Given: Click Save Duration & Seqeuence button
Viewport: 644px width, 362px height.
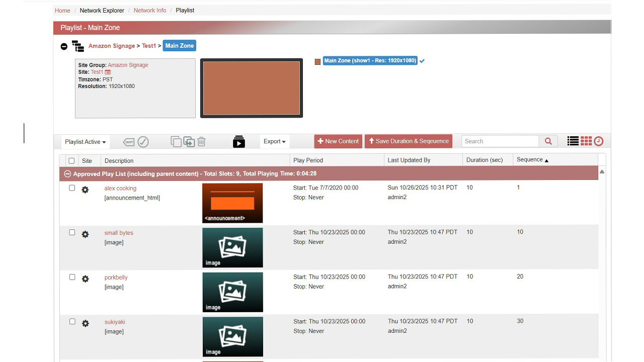Looking at the screenshot, I should (409, 141).
